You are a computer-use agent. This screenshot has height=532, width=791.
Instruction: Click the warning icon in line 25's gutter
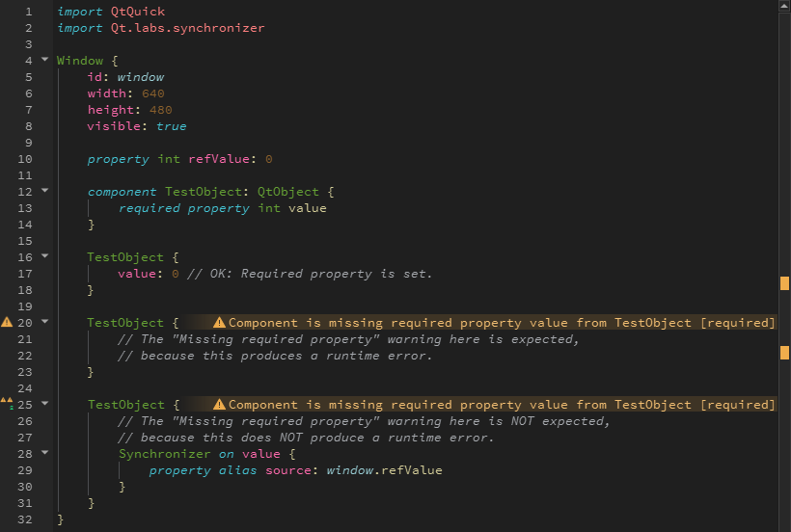point(7,403)
